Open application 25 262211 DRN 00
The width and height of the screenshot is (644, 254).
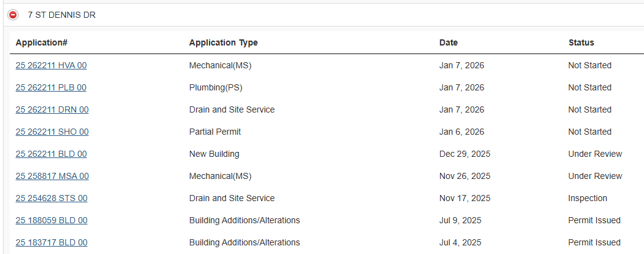[x=52, y=109]
